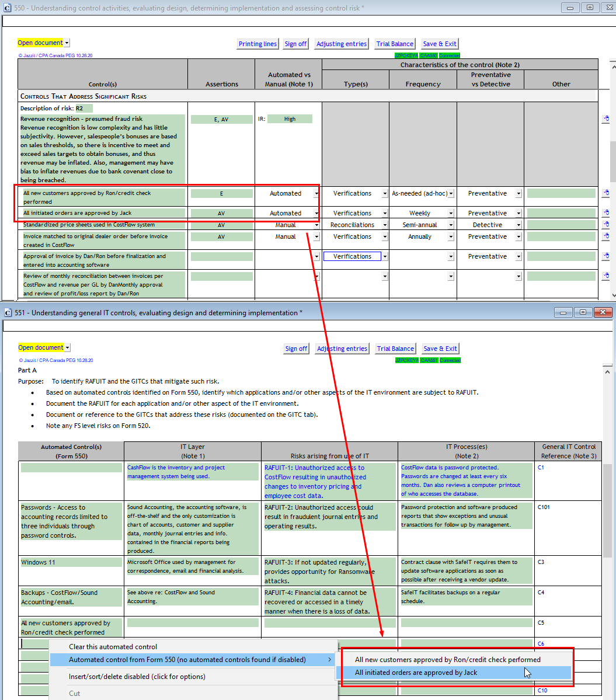Click the 551 window vertical scrollbar thumb

pyautogui.click(x=607, y=510)
